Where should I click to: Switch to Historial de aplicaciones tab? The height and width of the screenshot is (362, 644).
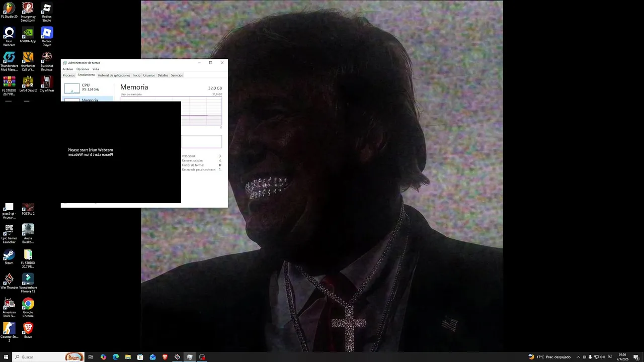[x=114, y=75]
